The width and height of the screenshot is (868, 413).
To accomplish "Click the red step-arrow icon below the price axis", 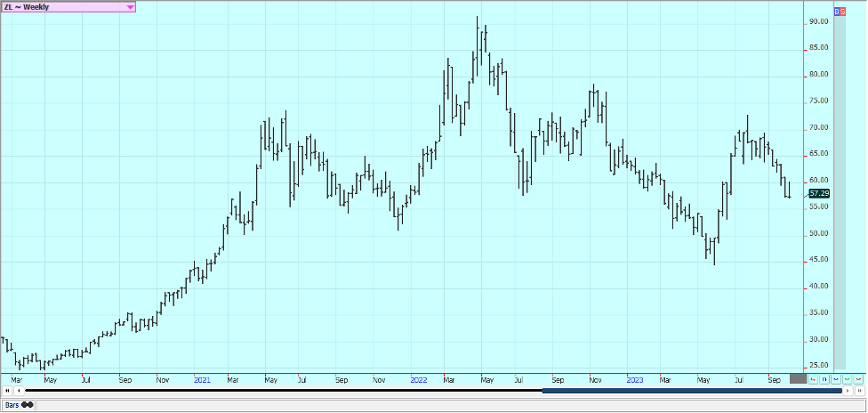I will pos(813,379).
